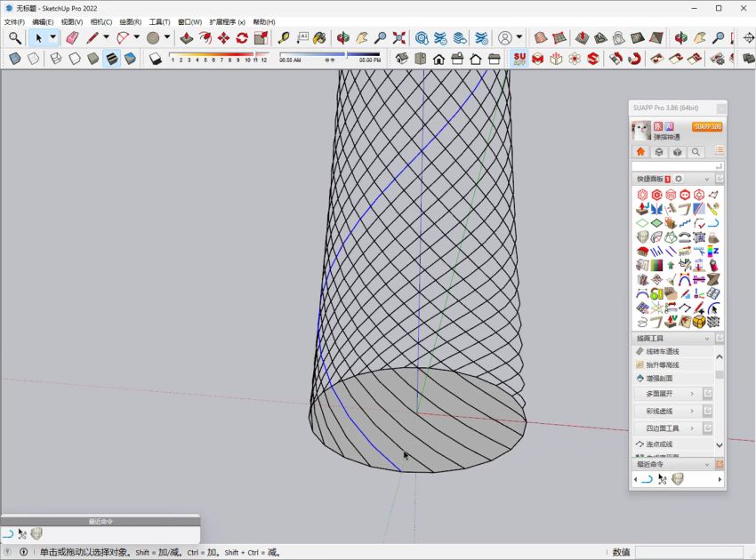Collapse the 线面工具 section

707,339
